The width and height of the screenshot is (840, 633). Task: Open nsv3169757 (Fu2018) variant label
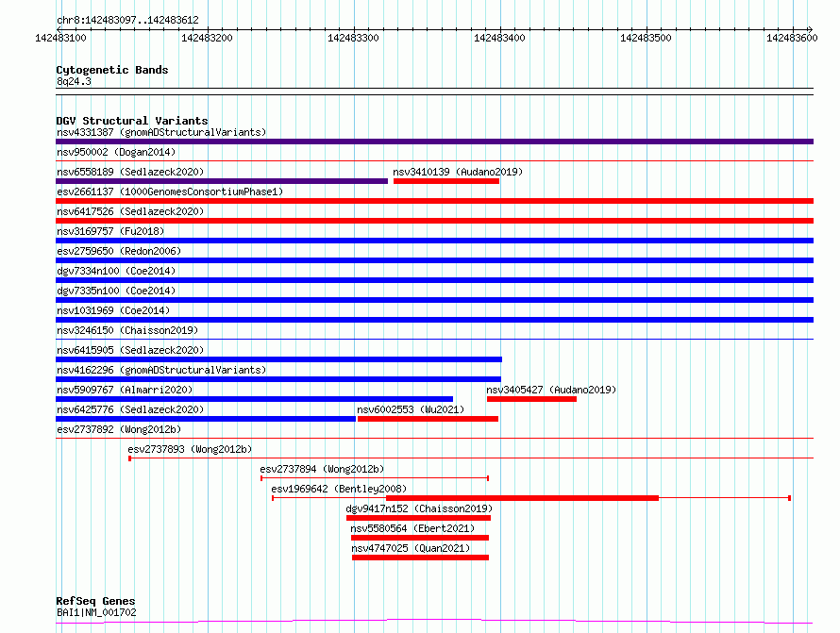[110, 231]
